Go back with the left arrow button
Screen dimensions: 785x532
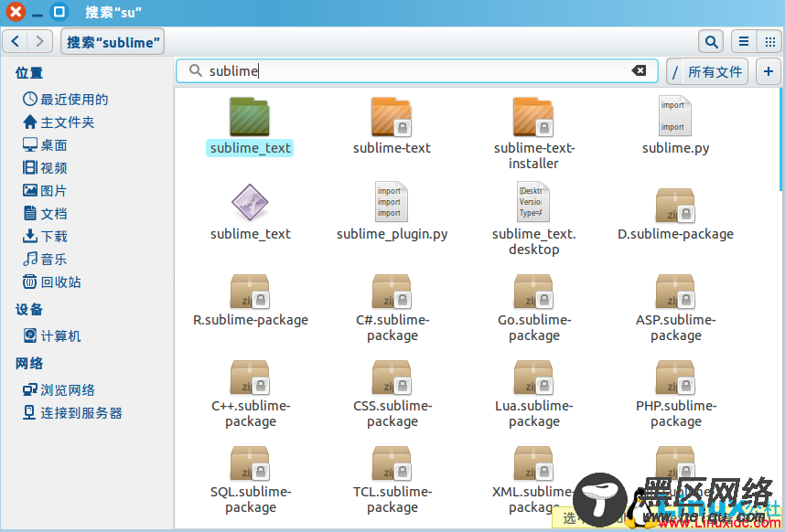click(15, 41)
